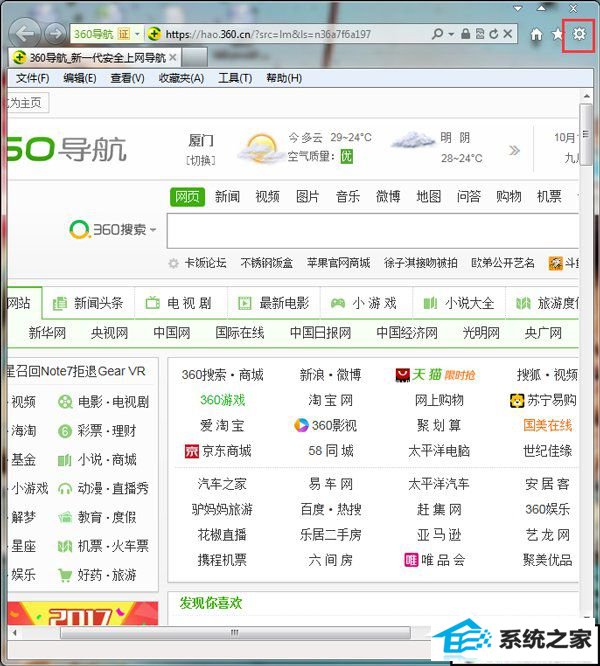Open the 天猫 限时抢 link
This screenshot has height=666, width=600.
[435, 375]
